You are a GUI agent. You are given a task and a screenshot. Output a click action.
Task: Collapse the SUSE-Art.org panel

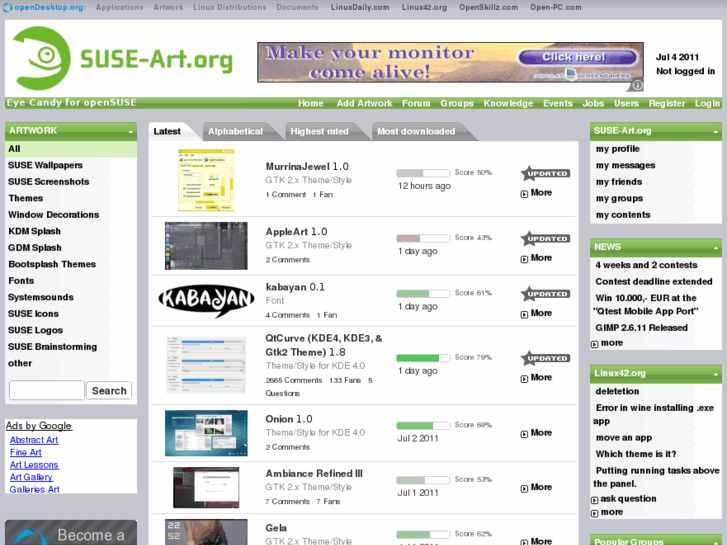(x=715, y=132)
